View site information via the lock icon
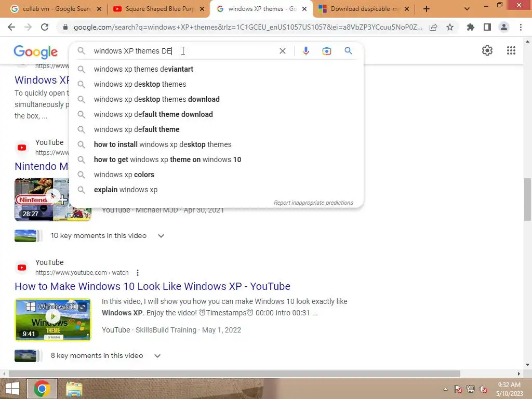 coord(65,27)
